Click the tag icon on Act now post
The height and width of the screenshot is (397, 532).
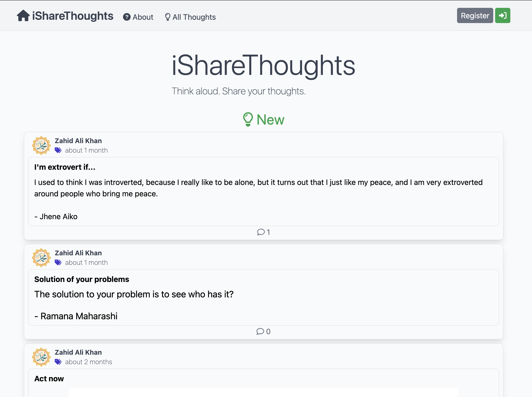click(x=58, y=362)
